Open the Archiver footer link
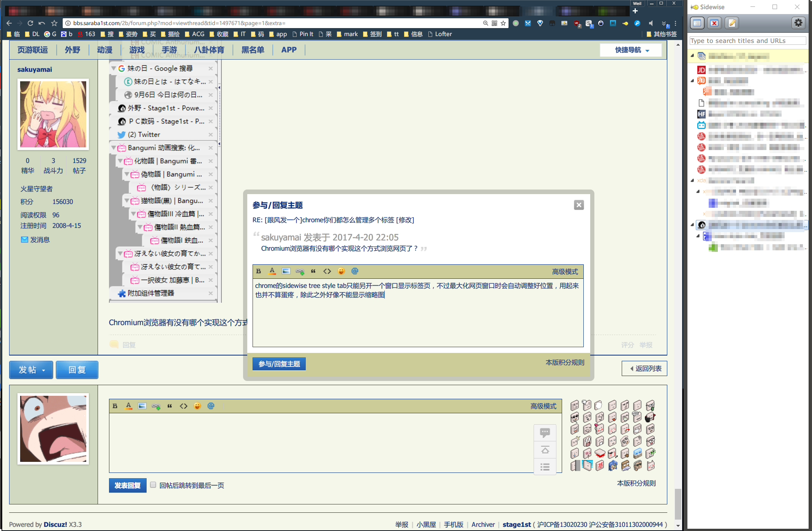This screenshot has width=812, height=531. pyautogui.click(x=483, y=525)
